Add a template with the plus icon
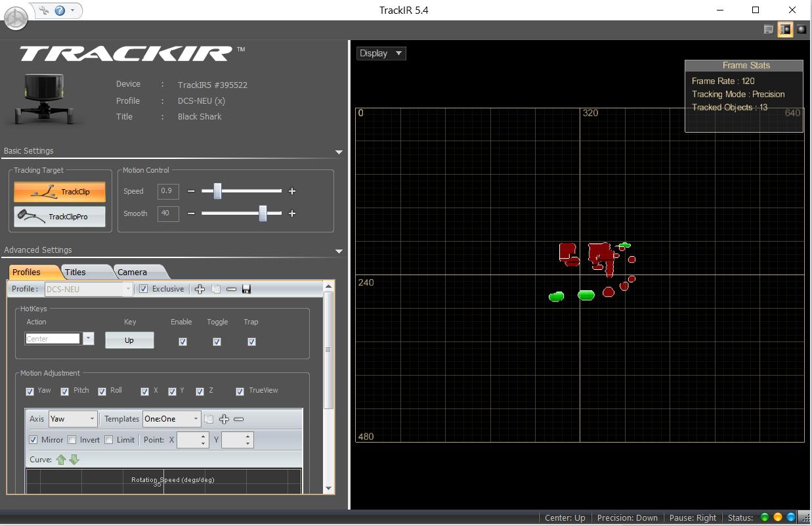The height and width of the screenshot is (526, 812). click(x=224, y=419)
